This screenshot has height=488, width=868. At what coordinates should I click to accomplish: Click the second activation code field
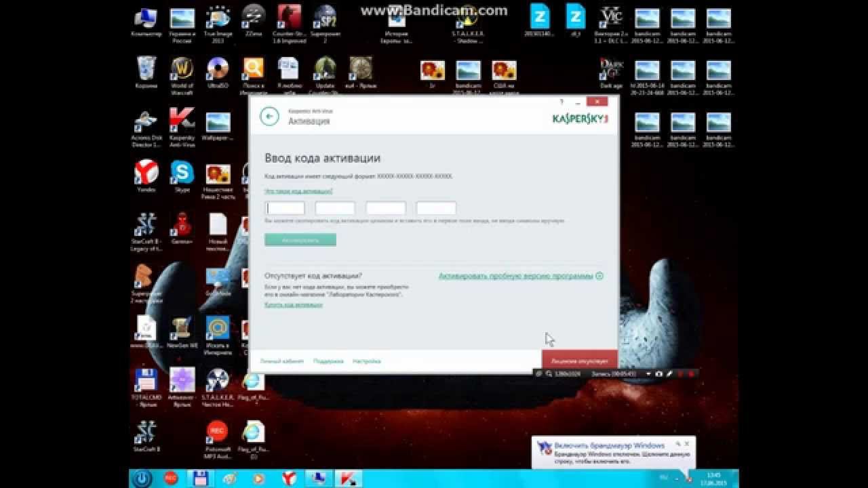(335, 208)
